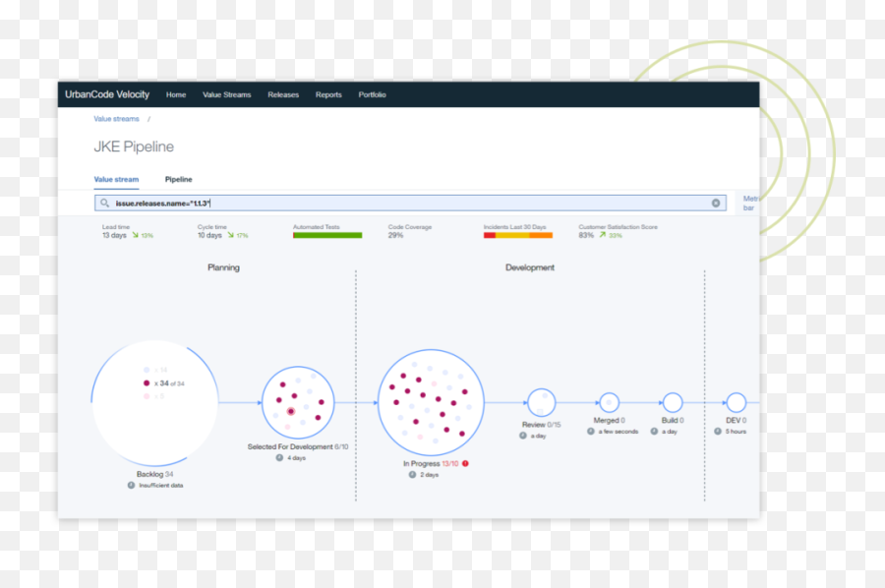The image size is (885, 588).
Task: Open the Value Streams menu item
Action: pyautogui.click(x=227, y=94)
